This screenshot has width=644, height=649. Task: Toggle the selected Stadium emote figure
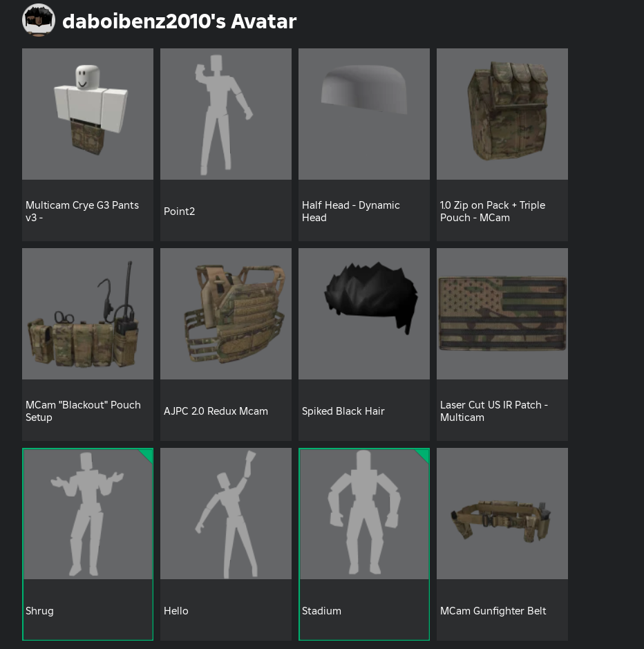point(364,514)
